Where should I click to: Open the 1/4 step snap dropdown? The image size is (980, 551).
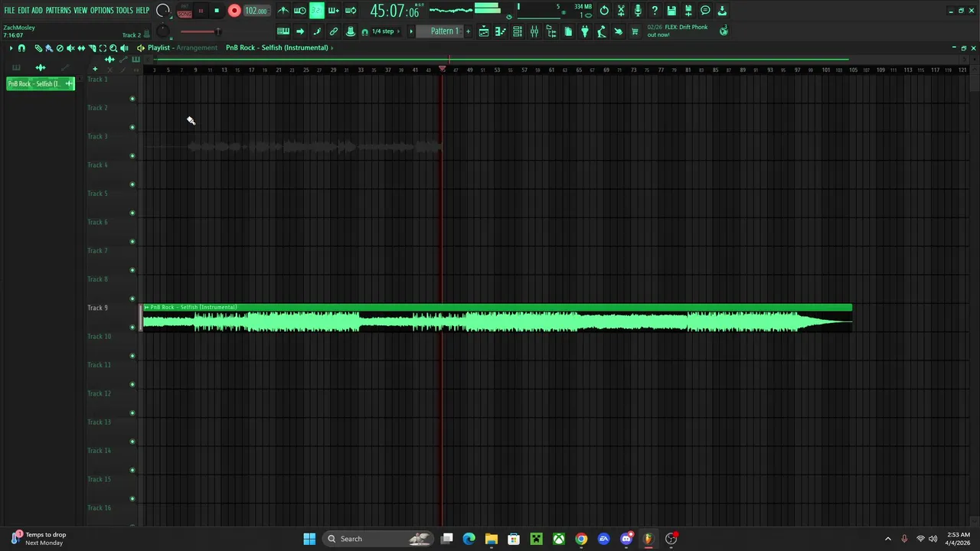(x=387, y=31)
